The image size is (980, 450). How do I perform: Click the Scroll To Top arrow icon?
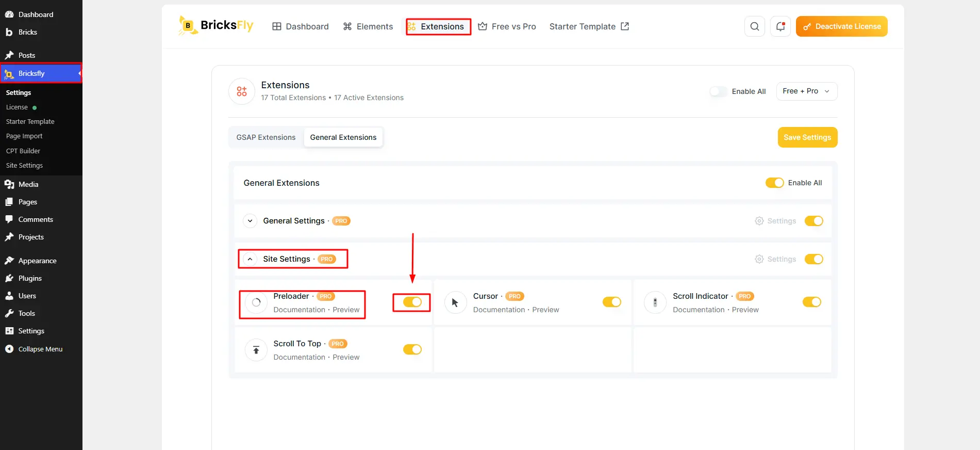[256, 350]
